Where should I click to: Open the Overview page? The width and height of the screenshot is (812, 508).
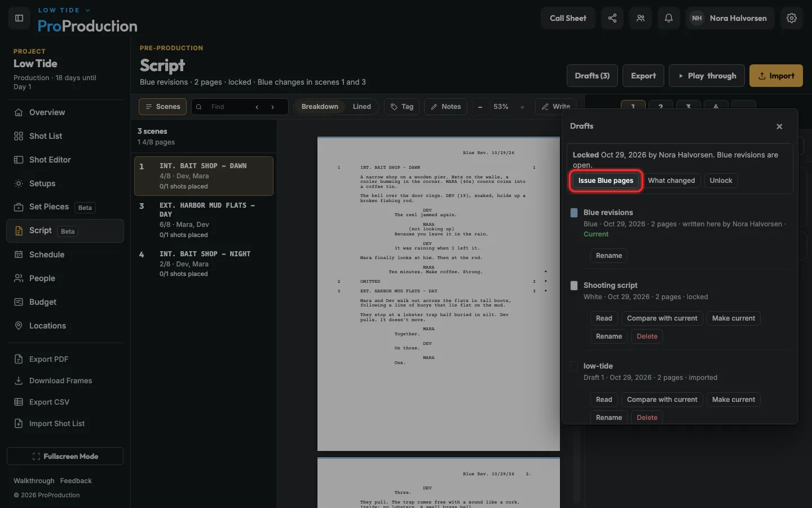pyautogui.click(x=65, y=112)
